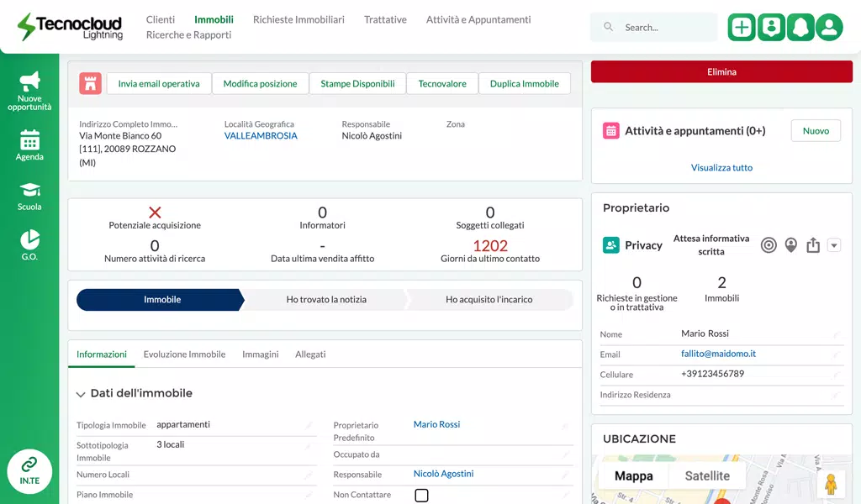The image size is (861, 504).
Task: Click the 3 locali Sottotipologia value
Action: 170,444
